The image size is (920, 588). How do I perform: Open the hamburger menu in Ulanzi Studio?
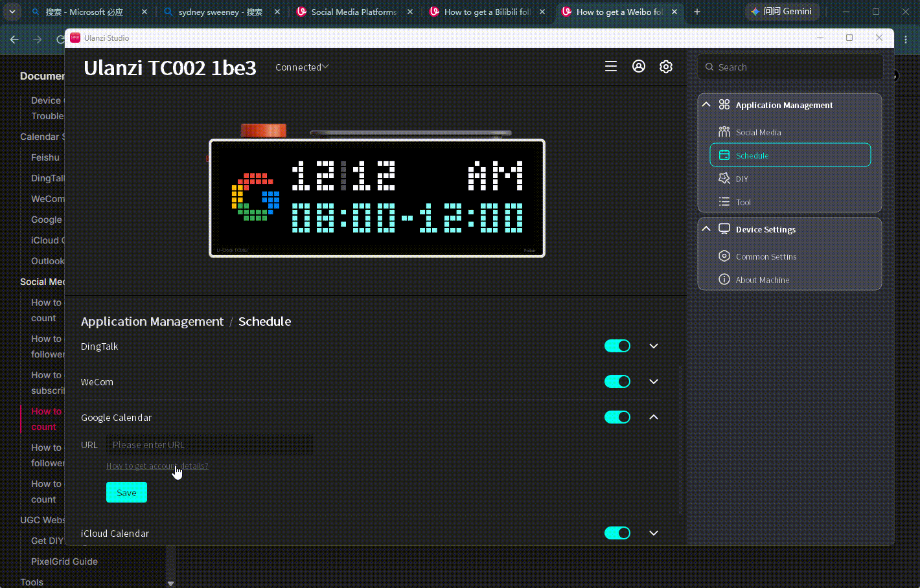(611, 67)
